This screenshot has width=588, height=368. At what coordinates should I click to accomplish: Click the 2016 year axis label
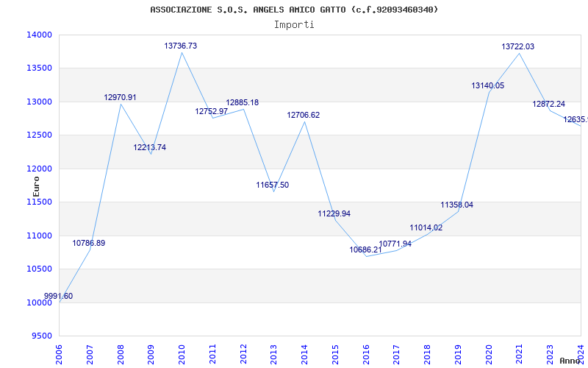click(x=366, y=355)
